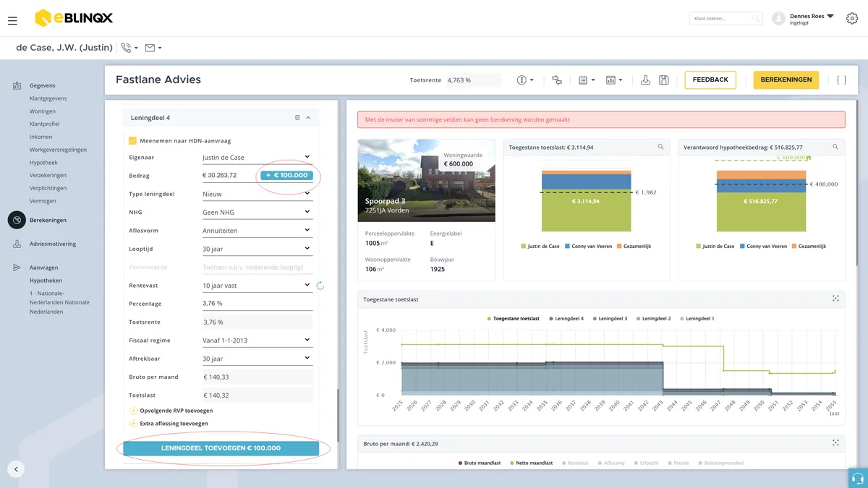Click the Spoorpad 3 house thumbnail
This screenshot has width=868, height=488.
click(426, 180)
